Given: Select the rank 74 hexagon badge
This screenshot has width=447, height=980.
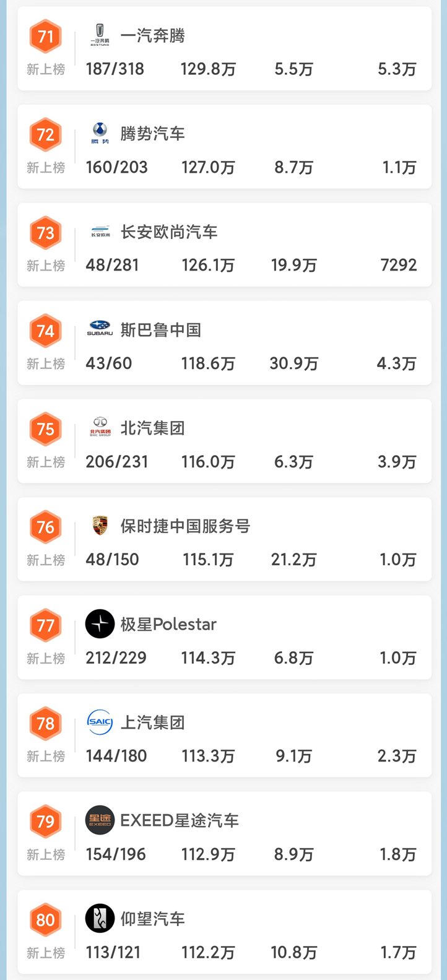Looking at the screenshot, I should point(46,331).
